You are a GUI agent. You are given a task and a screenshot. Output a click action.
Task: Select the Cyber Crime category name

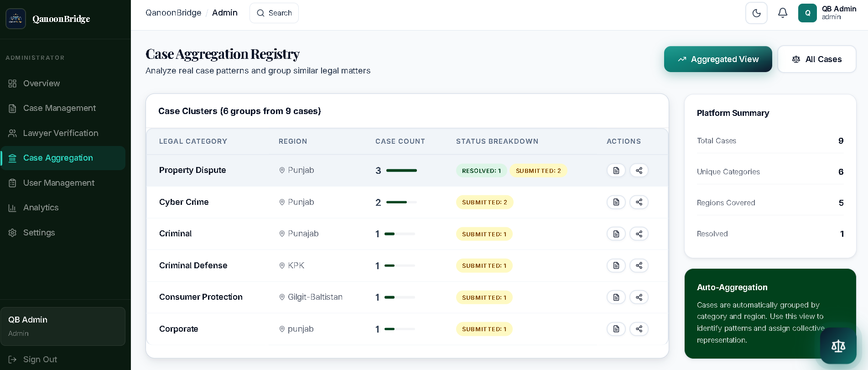[x=184, y=202]
